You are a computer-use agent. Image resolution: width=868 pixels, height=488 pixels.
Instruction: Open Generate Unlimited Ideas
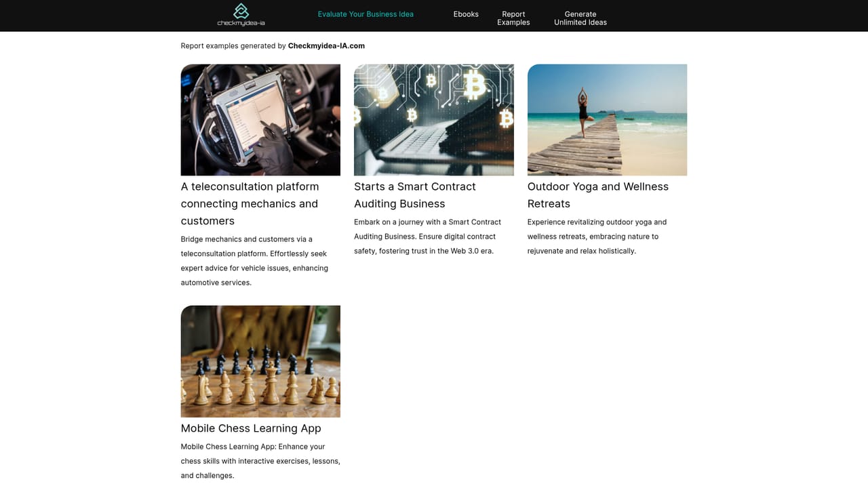(580, 18)
